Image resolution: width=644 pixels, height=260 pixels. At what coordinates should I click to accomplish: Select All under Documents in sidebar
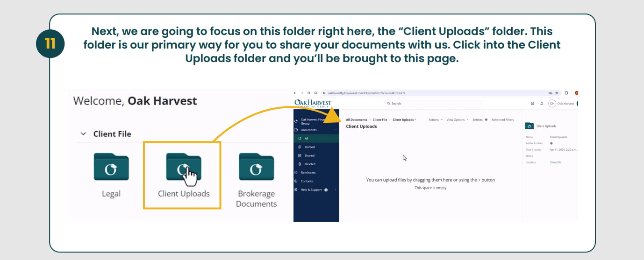pos(316,139)
